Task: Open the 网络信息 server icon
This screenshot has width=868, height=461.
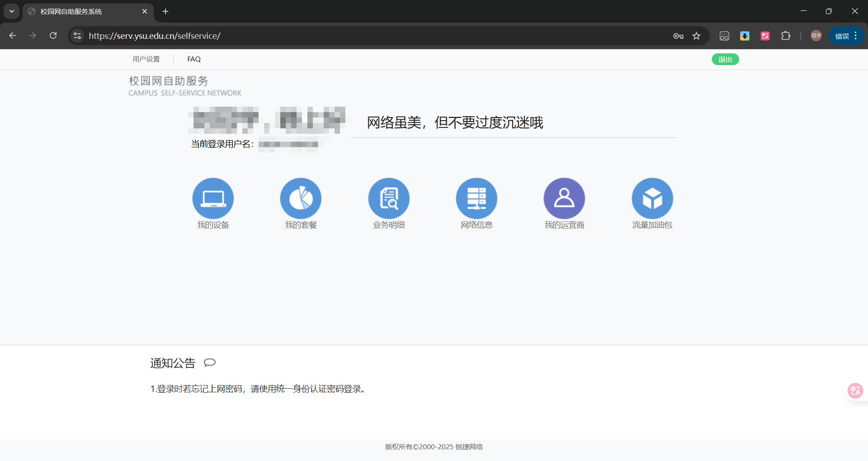Action: [x=476, y=198]
